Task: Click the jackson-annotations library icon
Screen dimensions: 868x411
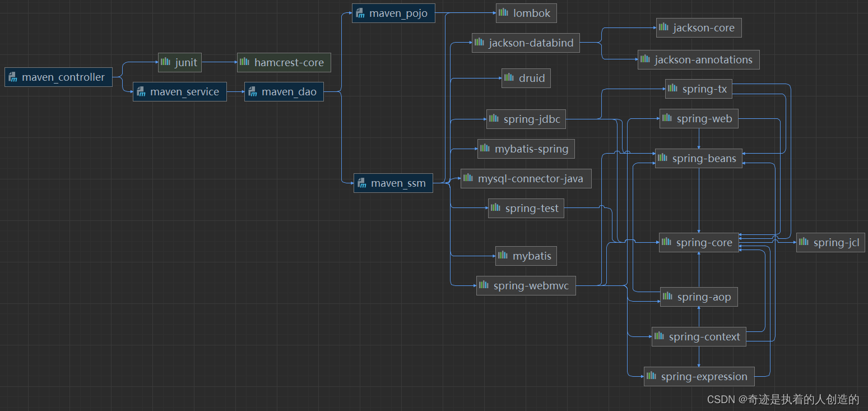Action: point(645,59)
